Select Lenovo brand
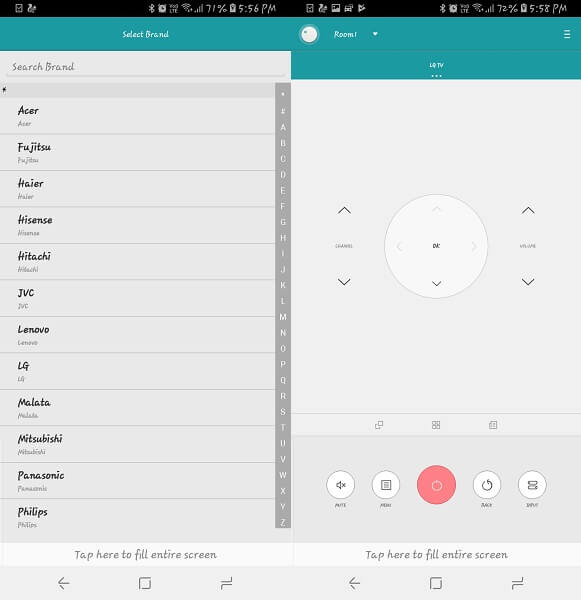 [x=137, y=335]
